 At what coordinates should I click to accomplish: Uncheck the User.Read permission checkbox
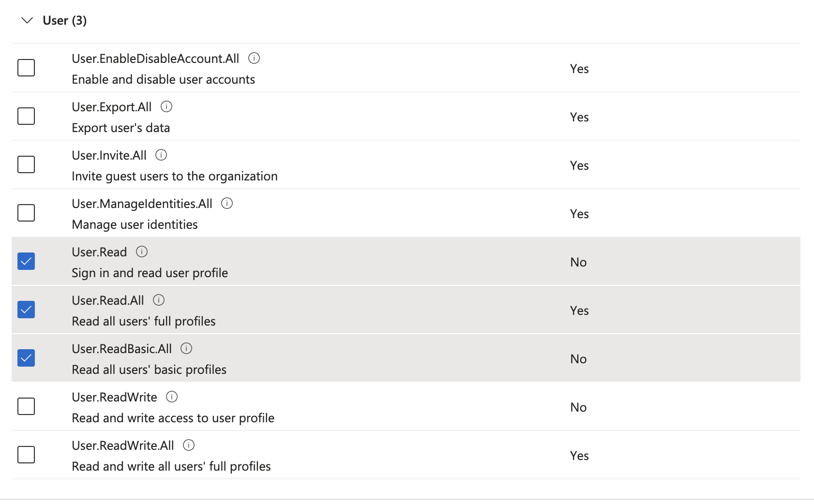click(x=26, y=261)
